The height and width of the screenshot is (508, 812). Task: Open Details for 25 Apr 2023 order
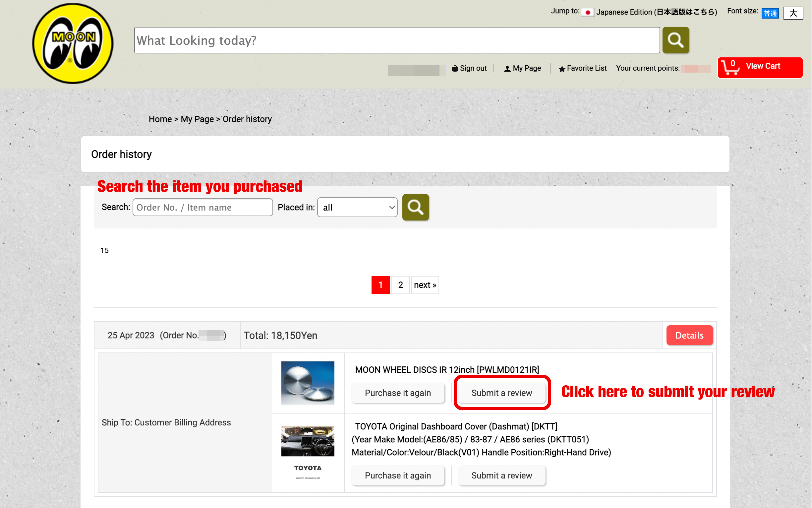coord(689,335)
